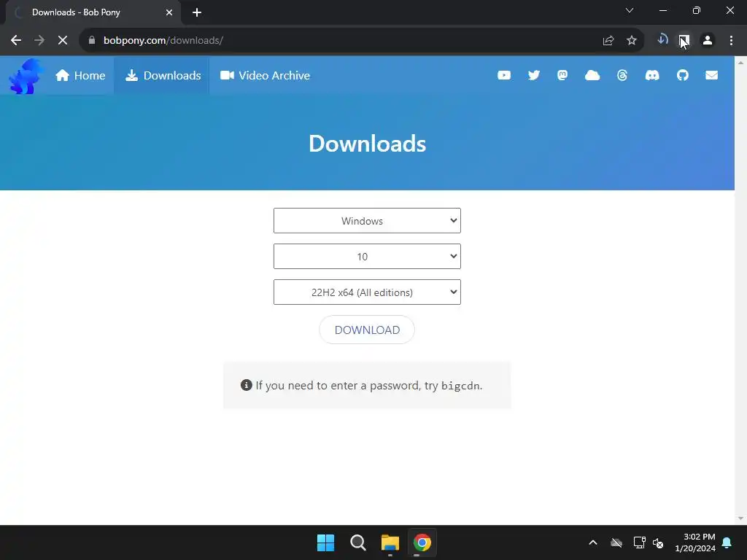This screenshot has height=560, width=747.
Task: Open the Chrome profile avatar icon
Action: click(708, 41)
